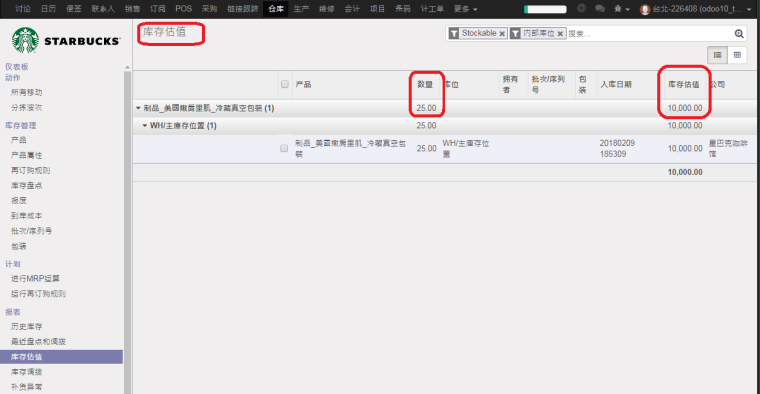Screen dimensions: 760x394
Task: Open 所有移动 in sidebar
Action: (x=27, y=92)
